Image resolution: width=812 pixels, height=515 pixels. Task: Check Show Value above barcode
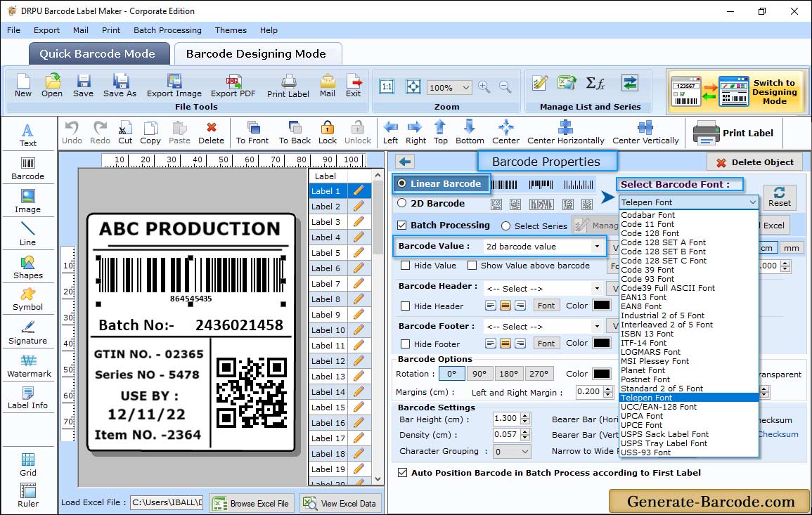tap(472, 266)
